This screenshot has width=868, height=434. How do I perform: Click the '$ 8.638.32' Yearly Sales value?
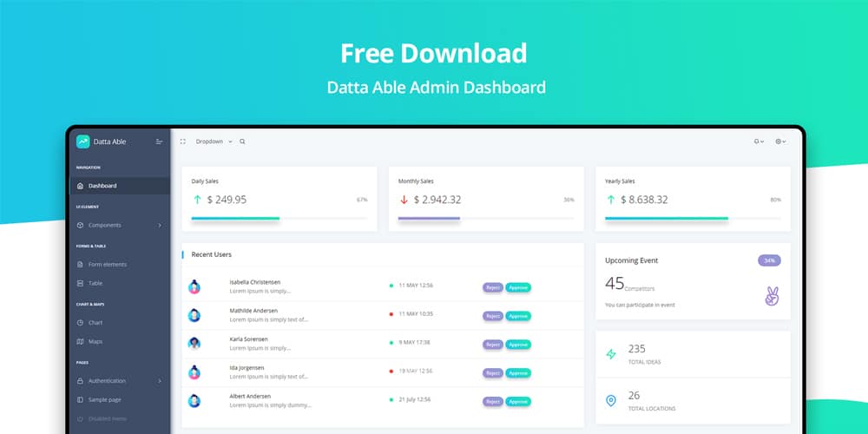(644, 200)
